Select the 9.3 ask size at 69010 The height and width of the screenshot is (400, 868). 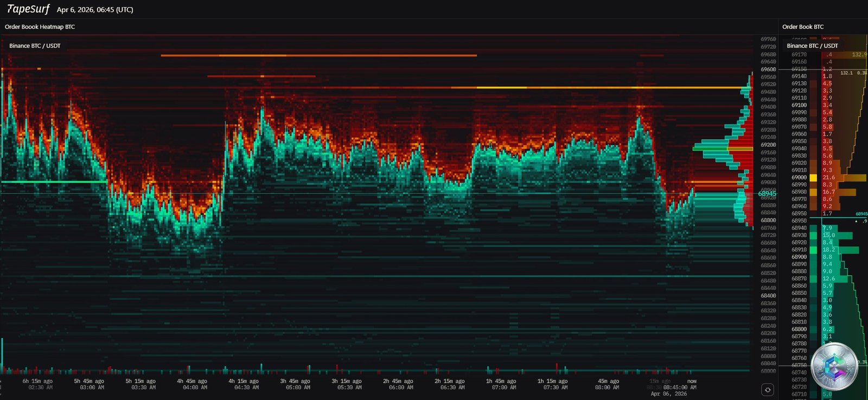point(827,170)
